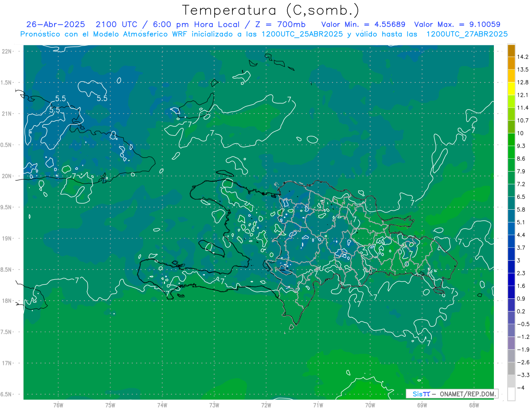This screenshot has width=532, height=411.
Task: Click longitude axis label "69W"
Action: (x=422, y=405)
